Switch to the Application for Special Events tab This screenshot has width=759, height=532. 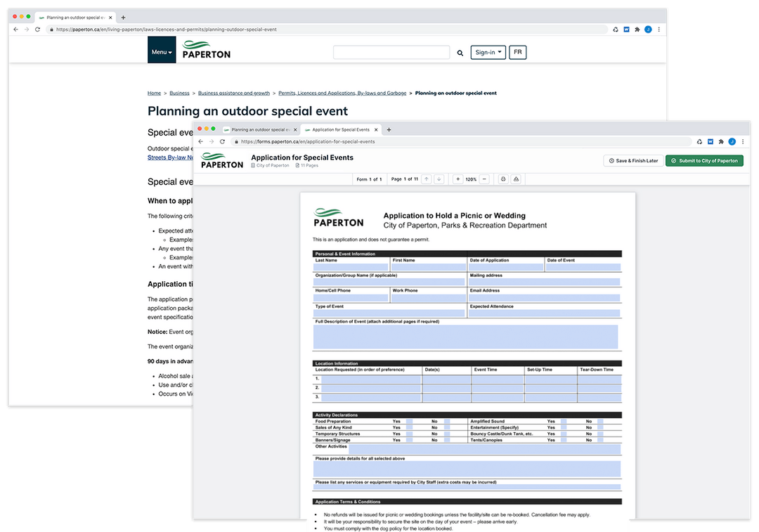[x=342, y=129]
